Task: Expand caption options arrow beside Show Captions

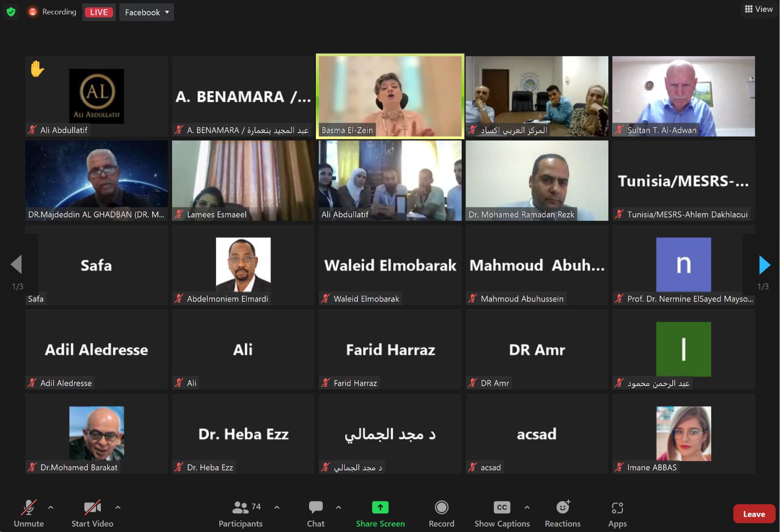Action: (x=527, y=508)
